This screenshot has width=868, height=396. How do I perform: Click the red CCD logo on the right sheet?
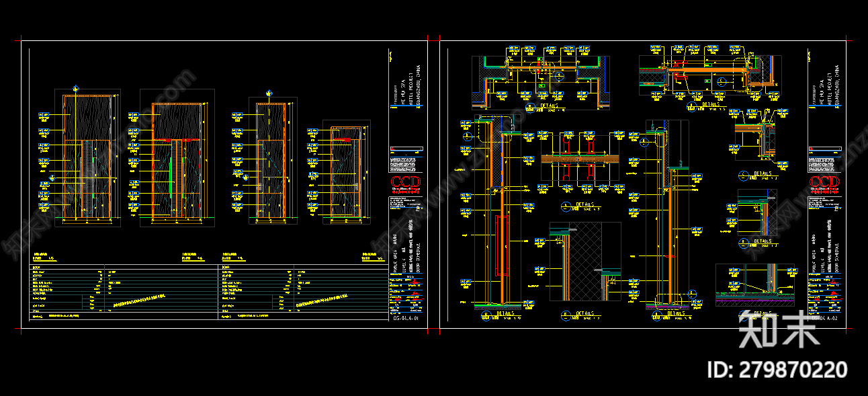(x=824, y=184)
